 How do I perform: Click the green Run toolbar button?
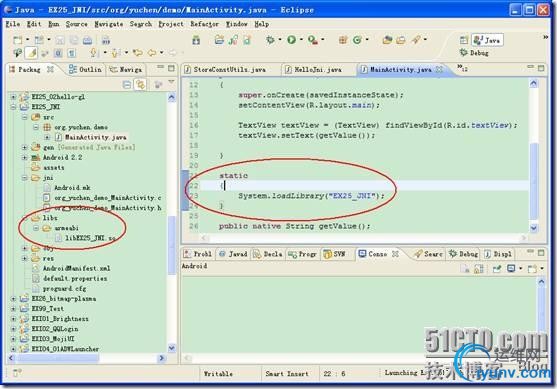tap(292, 40)
